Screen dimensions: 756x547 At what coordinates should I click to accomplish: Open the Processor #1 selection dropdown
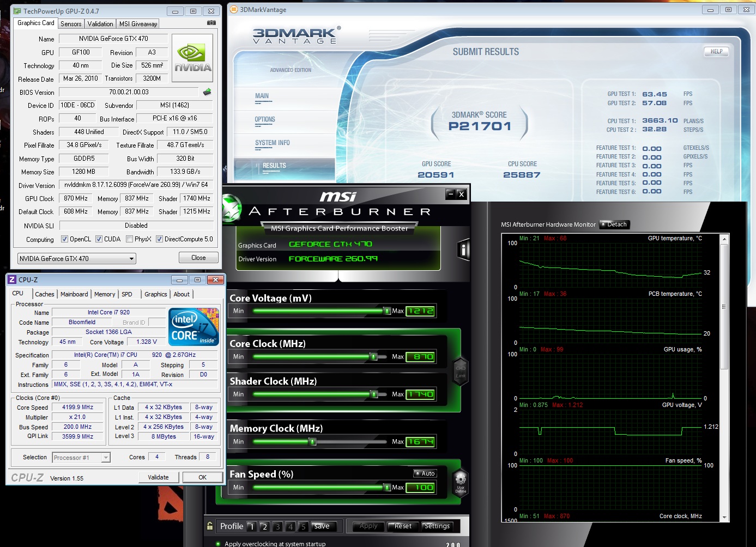[81, 458]
